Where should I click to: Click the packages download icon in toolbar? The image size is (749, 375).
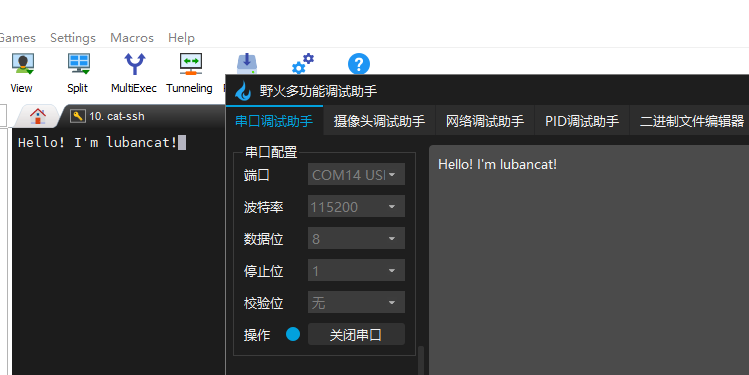[x=247, y=64]
